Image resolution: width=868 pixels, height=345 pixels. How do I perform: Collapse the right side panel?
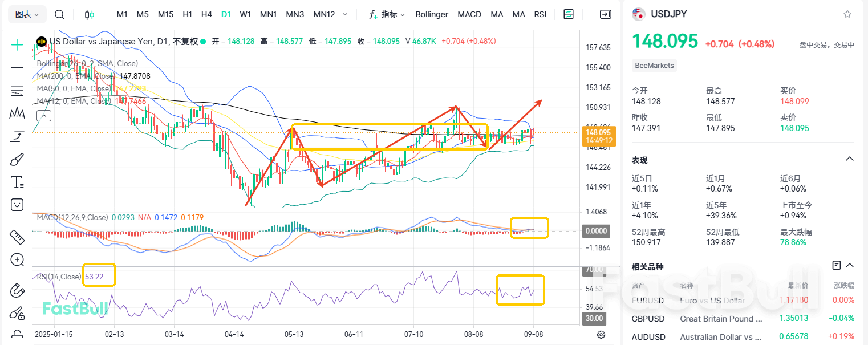coord(605,14)
